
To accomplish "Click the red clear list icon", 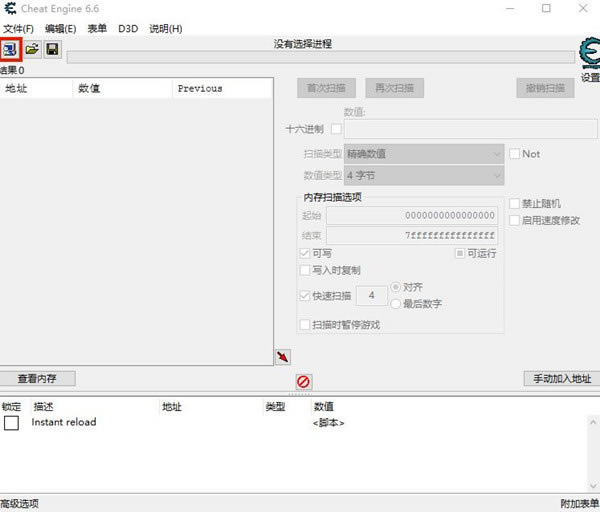I will [303, 382].
